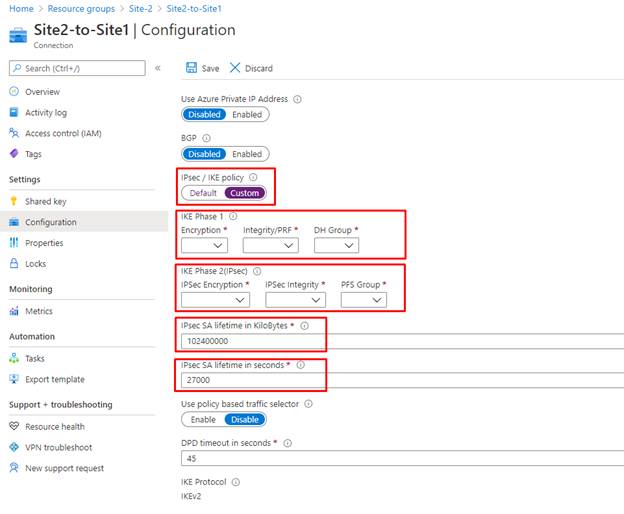Collapse the sidebar with double chevron

158,68
